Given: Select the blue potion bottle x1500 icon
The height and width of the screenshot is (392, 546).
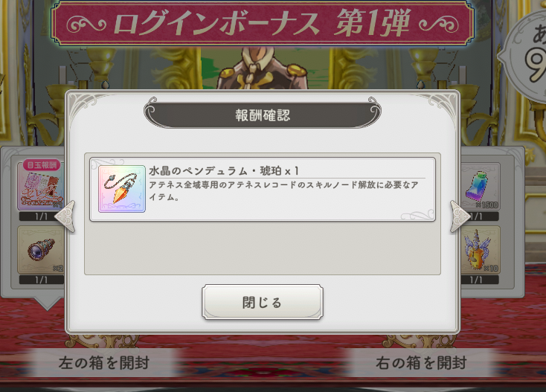Looking at the screenshot, I should click(481, 187).
